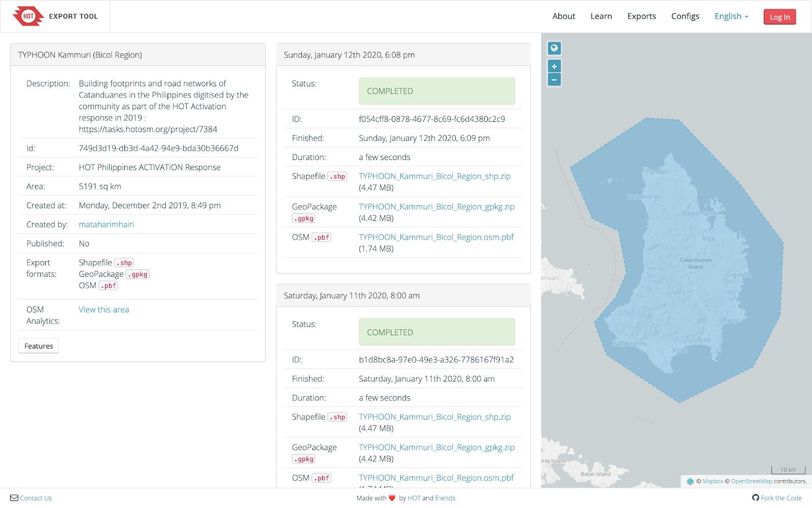Click the Sunday, January 12th 2020, 6:08 pm header

click(x=349, y=55)
